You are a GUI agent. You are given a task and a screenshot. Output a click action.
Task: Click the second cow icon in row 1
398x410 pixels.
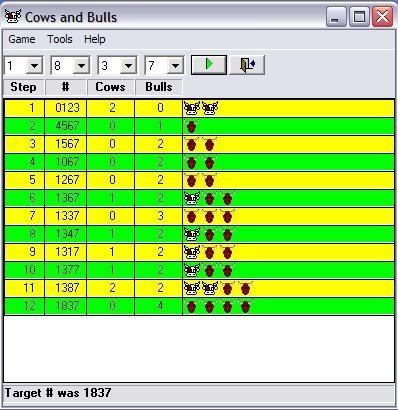tap(210, 108)
